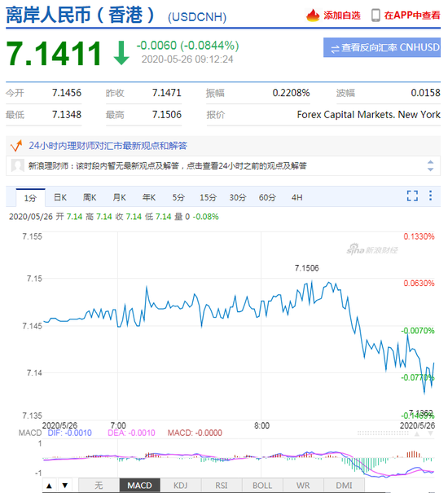Click 在APP中查看 link
The width and height of the screenshot is (448, 493).
412,15
